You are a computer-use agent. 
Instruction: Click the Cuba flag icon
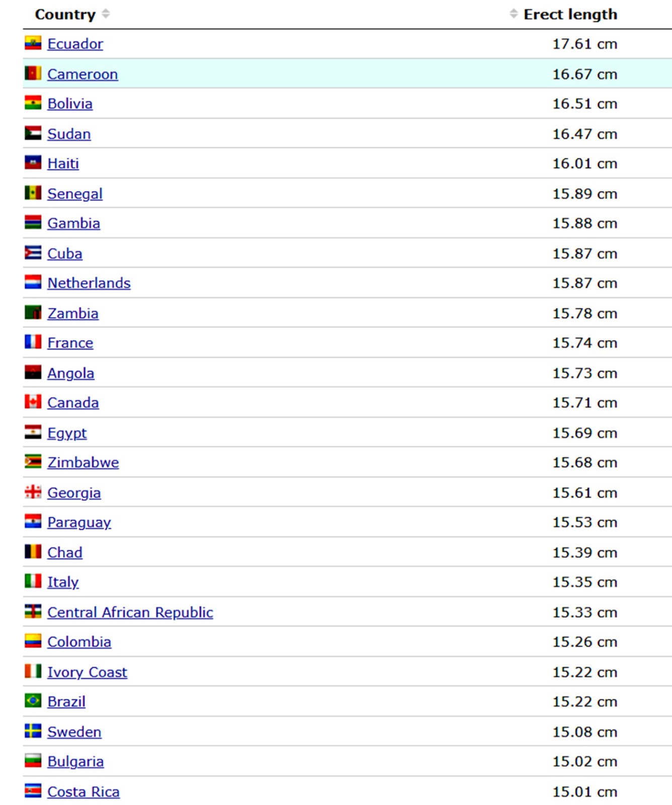(33, 253)
